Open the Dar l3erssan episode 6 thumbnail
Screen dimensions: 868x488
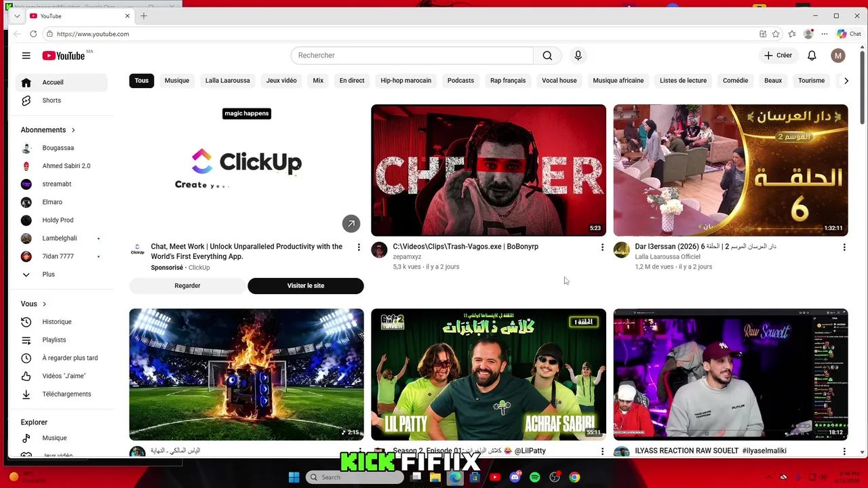tap(730, 170)
